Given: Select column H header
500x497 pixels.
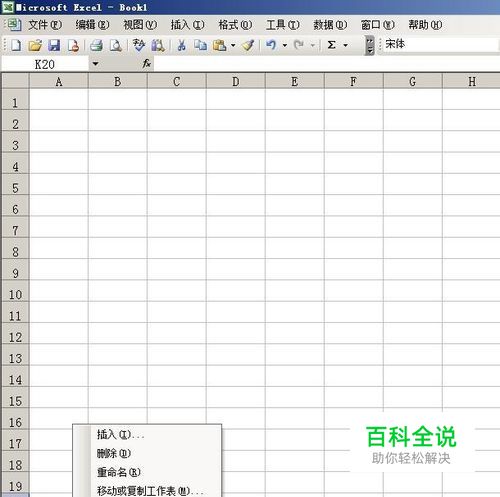Looking at the screenshot, I should pos(471,81).
